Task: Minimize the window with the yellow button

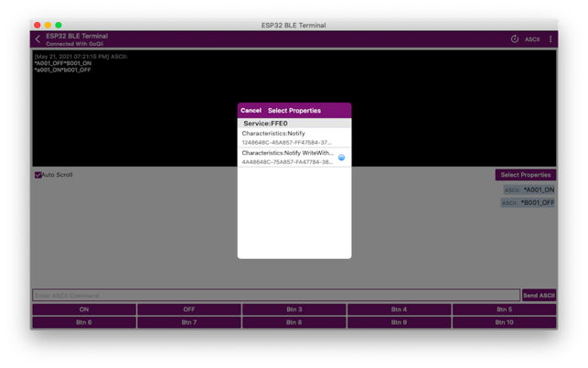Action: [x=48, y=25]
